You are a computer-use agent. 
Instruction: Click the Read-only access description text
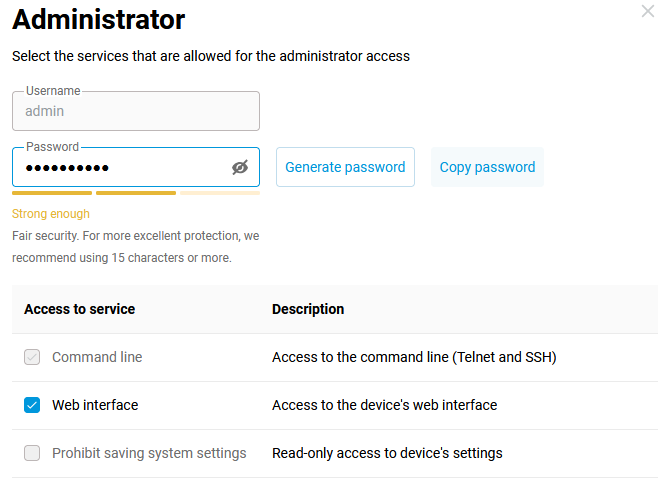pyautogui.click(x=387, y=453)
